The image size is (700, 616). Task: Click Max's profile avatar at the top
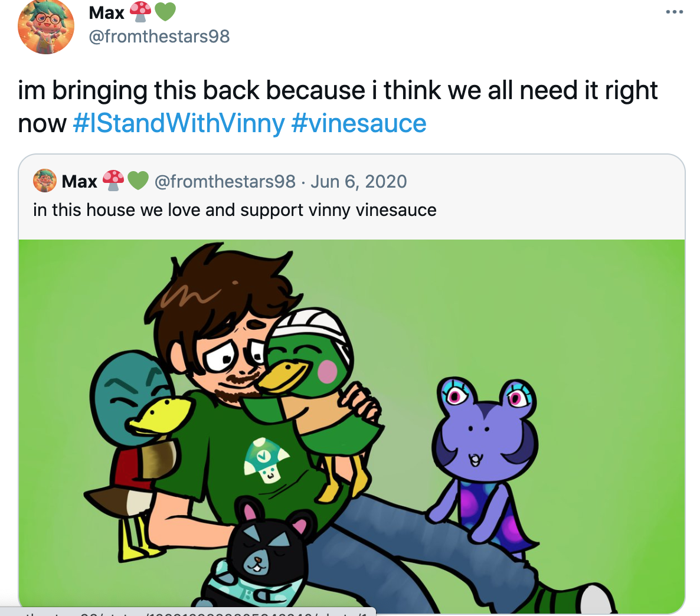pos(45,27)
